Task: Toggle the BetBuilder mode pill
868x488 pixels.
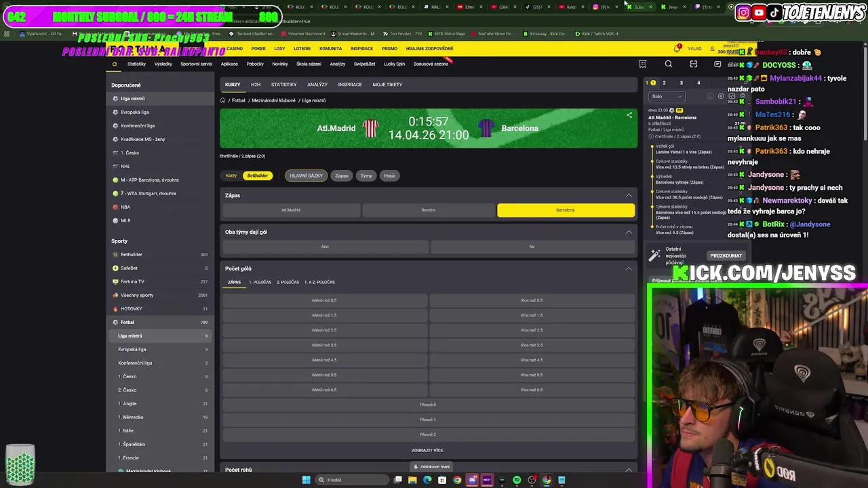Action: tap(258, 176)
